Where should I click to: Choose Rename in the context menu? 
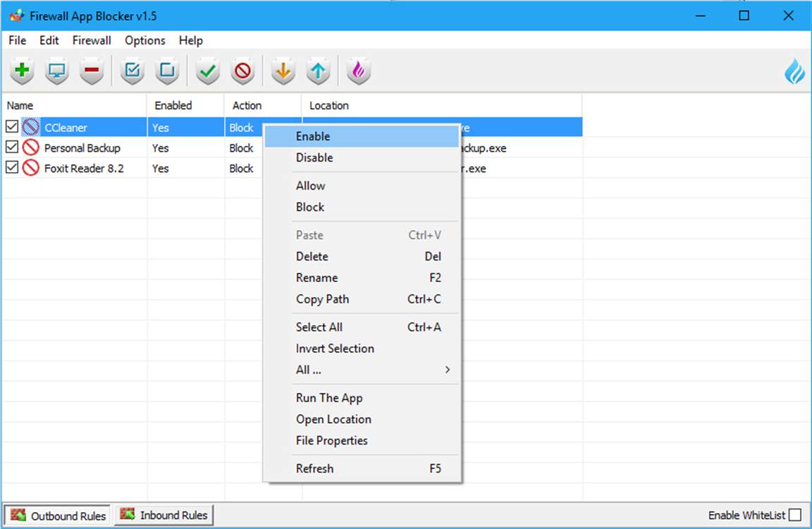coord(362,278)
